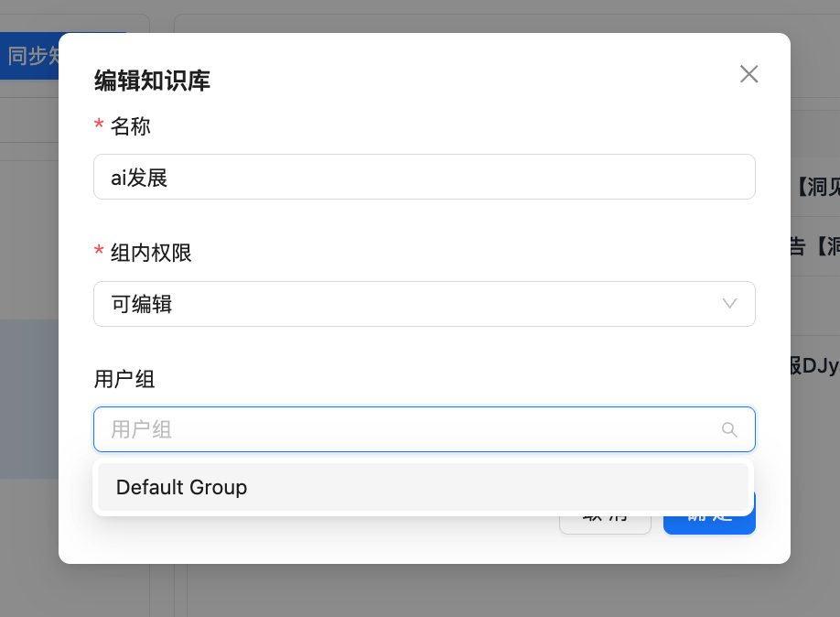Focus the 用户组 search input placeholder

(403, 429)
